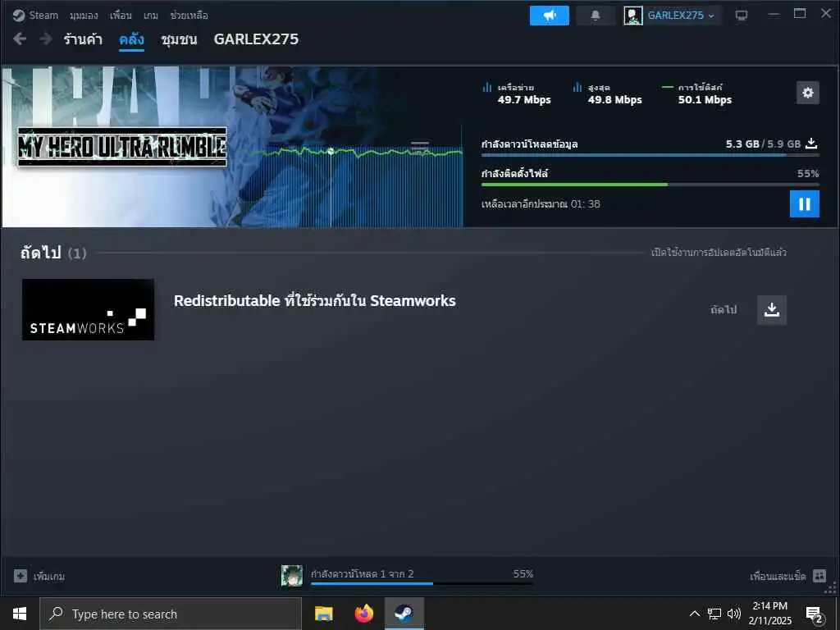The image size is (840, 630).
Task: Show hidden system tray icons
Action: pos(694,614)
